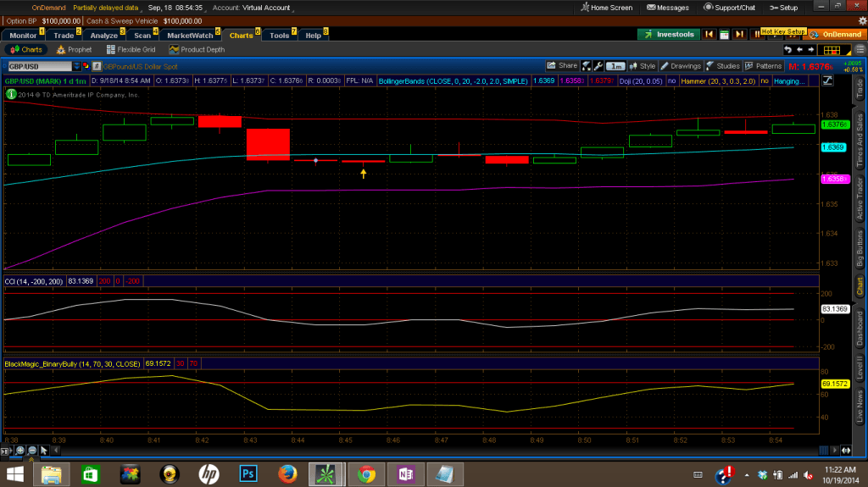Viewport: 868px width, 487px height.
Task: Select the Charts sub-tab
Action: point(26,49)
